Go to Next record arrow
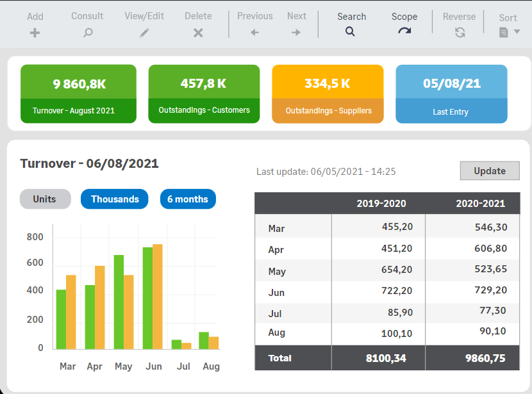This screenshot has width=532, height=394. 296,33
